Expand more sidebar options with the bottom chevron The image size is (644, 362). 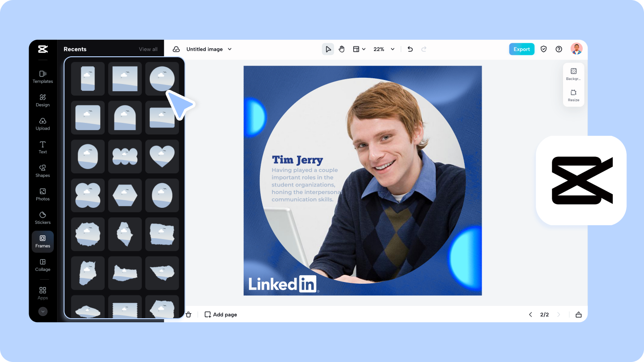[x=42, y=311]
